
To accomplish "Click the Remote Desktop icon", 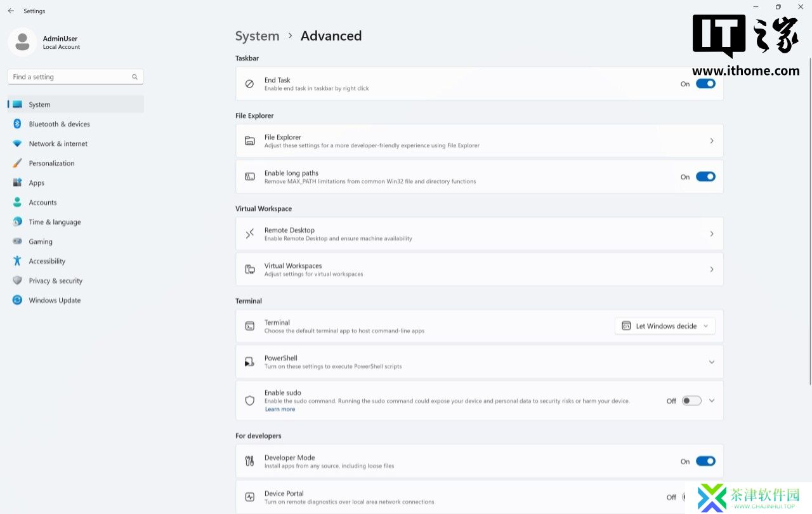I will pyautogui.click(x=250, y=234).
